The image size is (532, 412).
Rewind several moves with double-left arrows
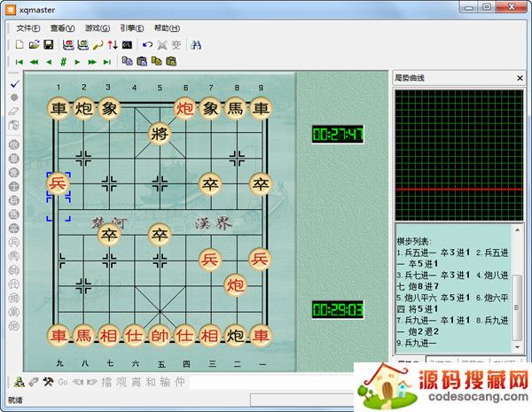[34, 62]
